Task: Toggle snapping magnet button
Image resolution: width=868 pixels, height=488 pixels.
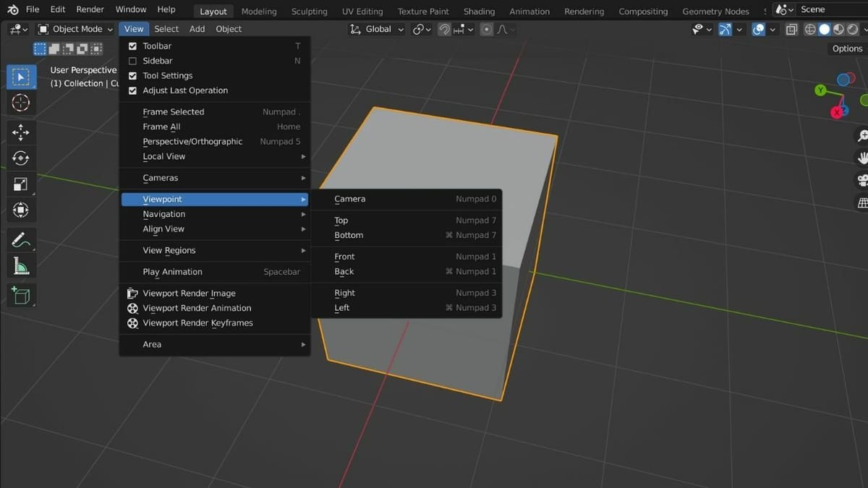Action: click(x=445, y=29)
